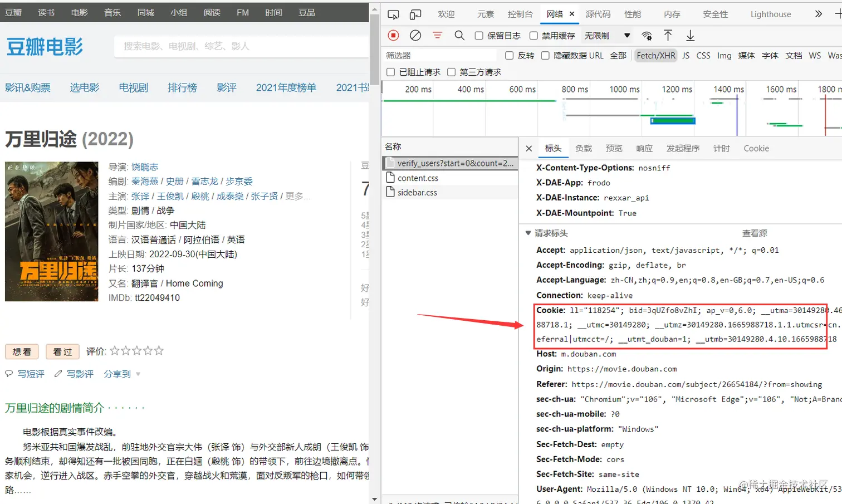The height and width of the screenshot is (504, 842).
Task: Select content.css file icon in request list
Action: pos(390,178)
